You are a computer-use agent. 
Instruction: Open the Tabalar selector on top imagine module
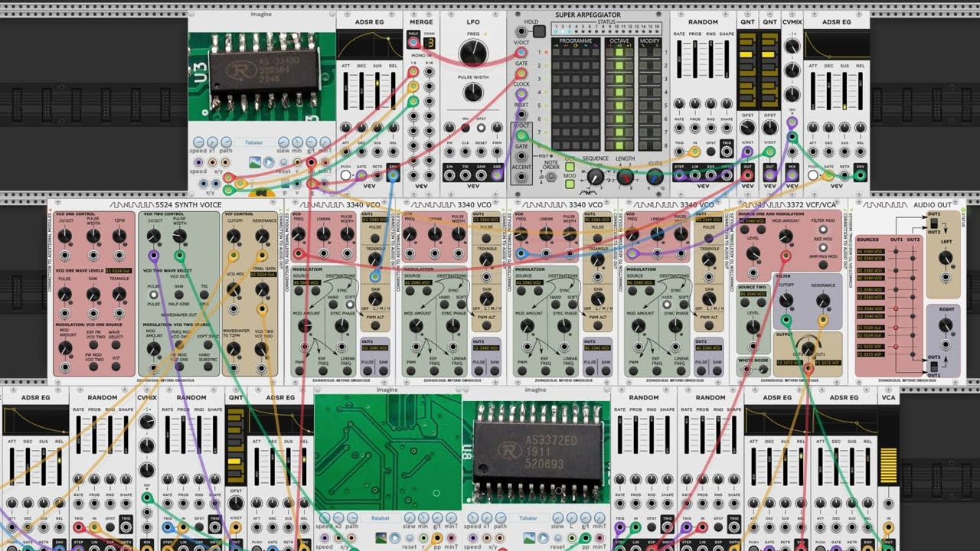coord(253,142)
